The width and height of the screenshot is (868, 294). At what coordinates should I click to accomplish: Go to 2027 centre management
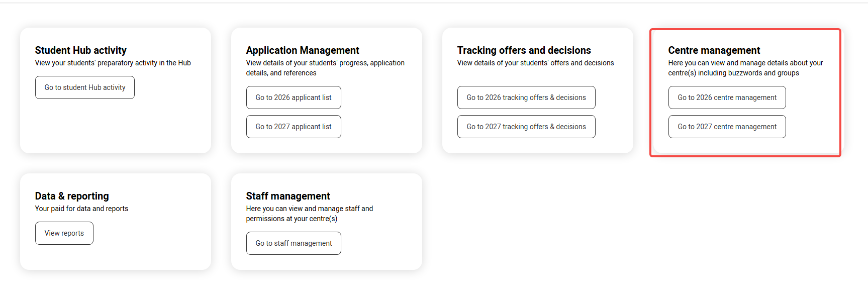click(727, 127)
